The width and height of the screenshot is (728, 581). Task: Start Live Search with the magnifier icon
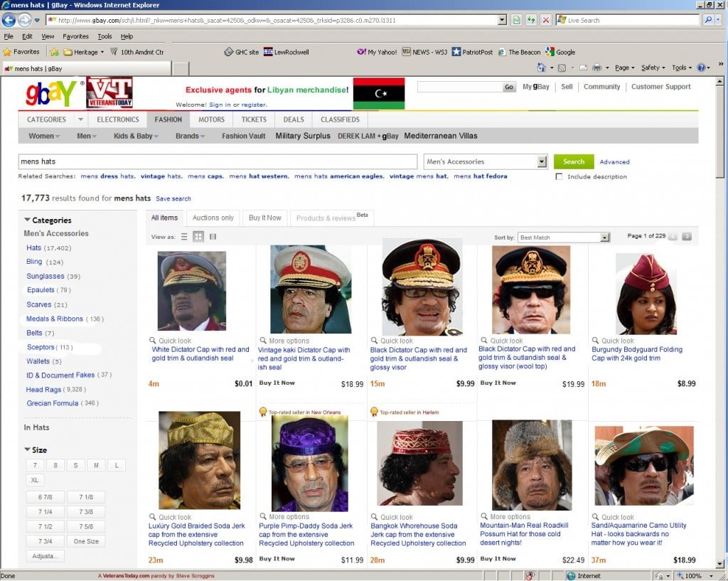pyautogui.click(x=708, y=20)
